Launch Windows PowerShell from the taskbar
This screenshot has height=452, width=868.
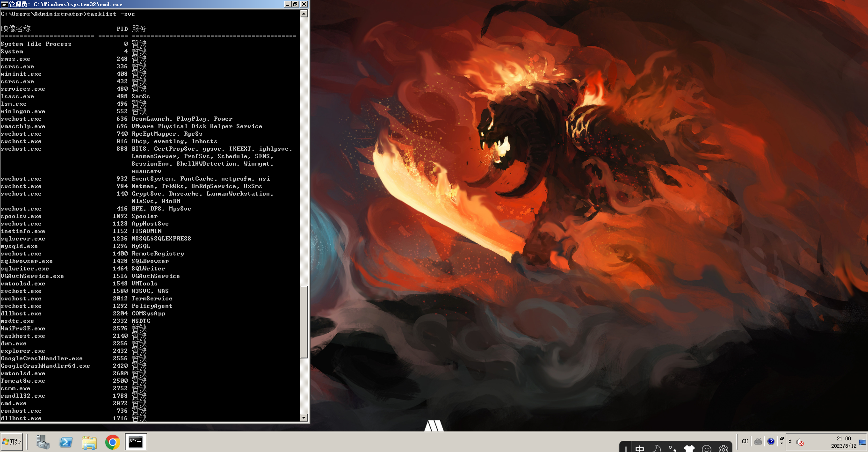(x=66, y=441)
